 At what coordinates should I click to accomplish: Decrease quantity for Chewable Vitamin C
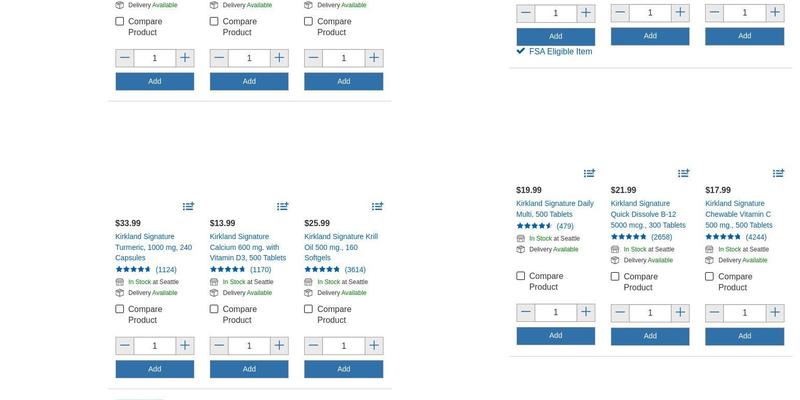715,312
